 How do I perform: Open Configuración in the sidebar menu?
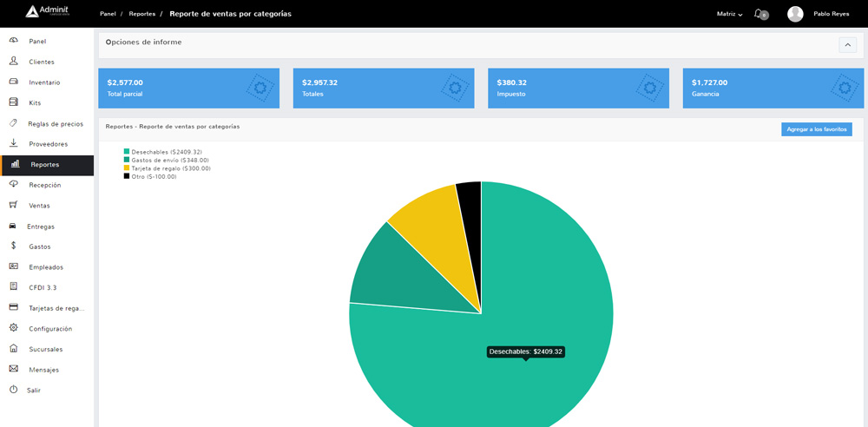point(50,328)
